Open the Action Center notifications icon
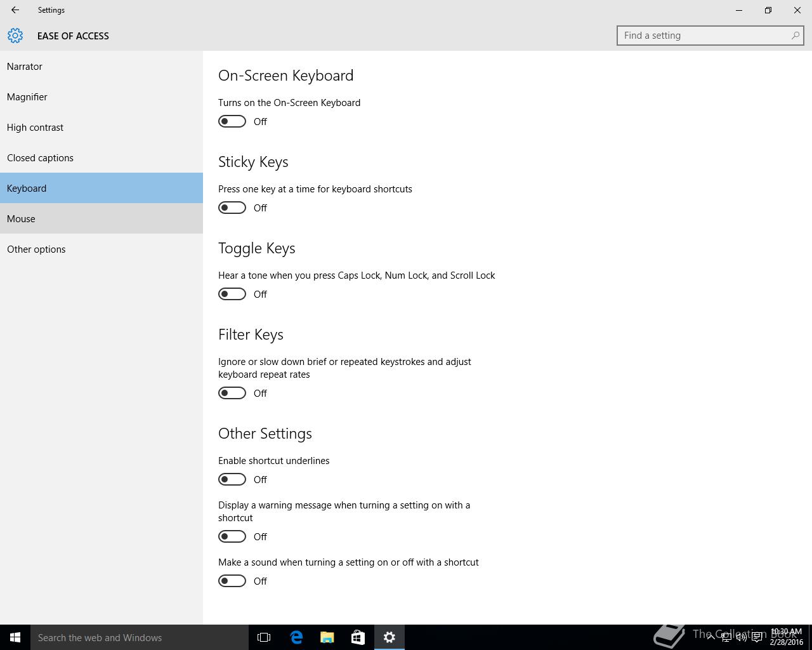Screen dimensions: 812x650 [757, 637]
